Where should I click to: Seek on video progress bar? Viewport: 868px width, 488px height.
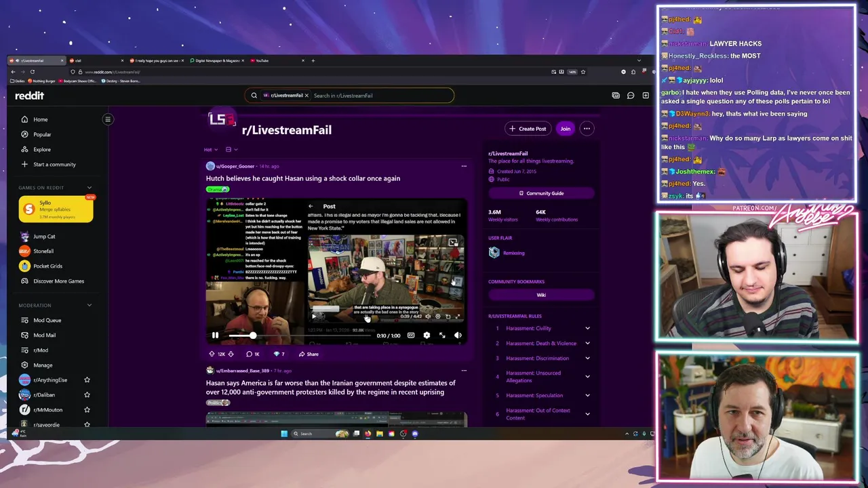[x=300, y=335]
